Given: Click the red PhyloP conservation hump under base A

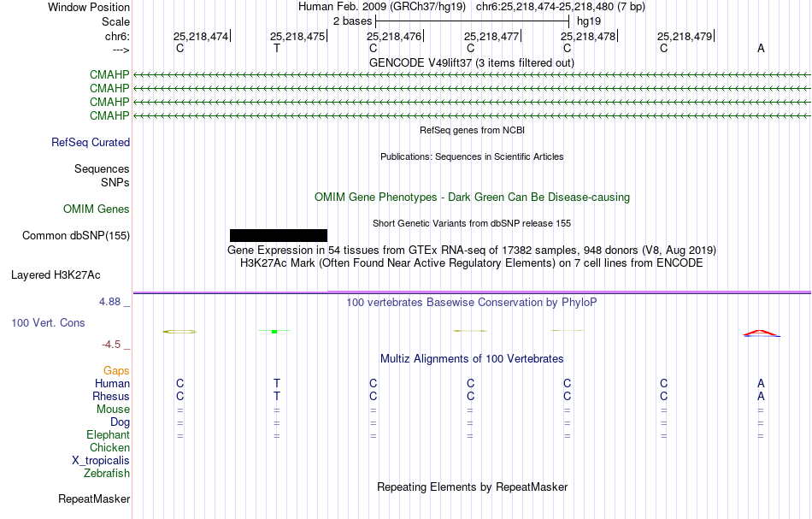Looking at the screenshot, I should (761, 333).
